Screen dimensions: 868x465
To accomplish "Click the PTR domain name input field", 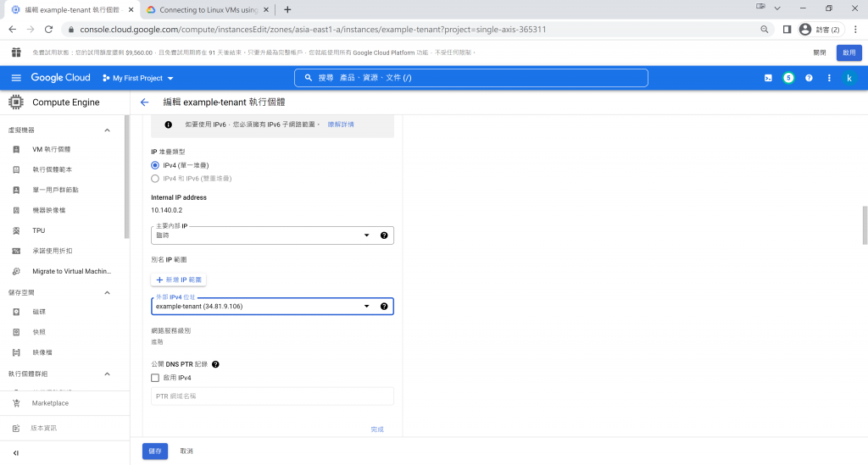I will pyautogui.click(x=272, y=396).
